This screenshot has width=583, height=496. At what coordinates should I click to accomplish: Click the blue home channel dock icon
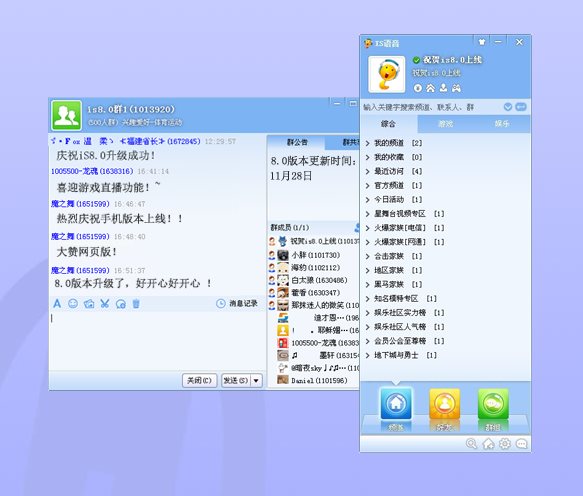396,404
